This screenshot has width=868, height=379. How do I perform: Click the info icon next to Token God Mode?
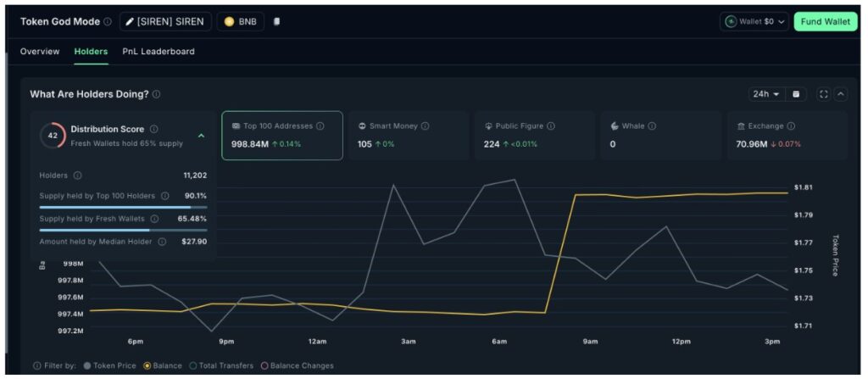pos(107,22)
